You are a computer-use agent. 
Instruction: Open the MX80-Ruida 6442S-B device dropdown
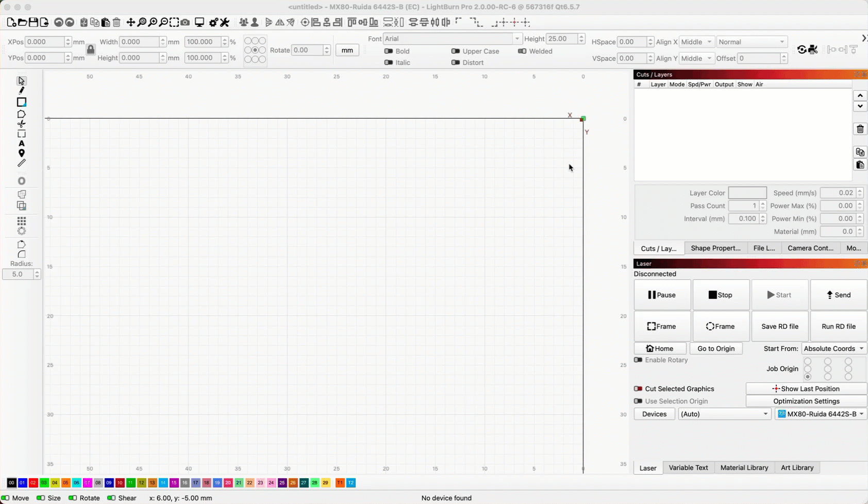[x=821, y=414]
